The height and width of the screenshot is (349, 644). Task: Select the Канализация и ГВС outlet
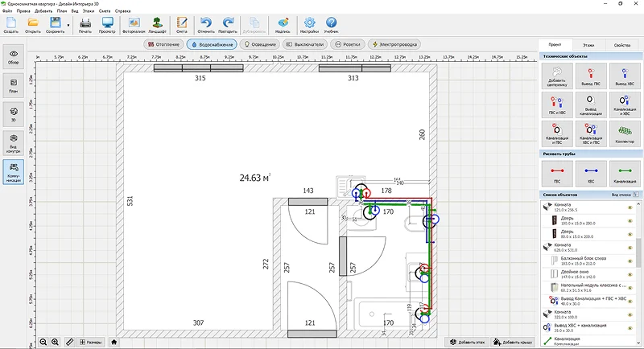click(x=557, y=134)
